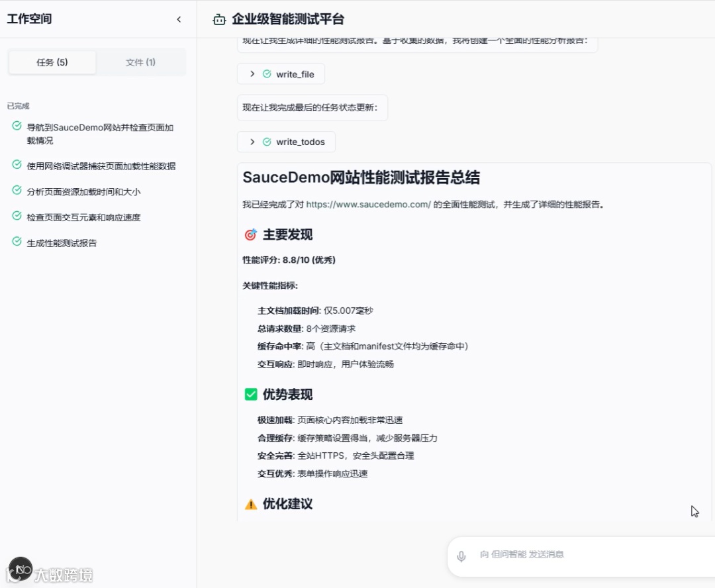Click the warning icon beside 优化建议
715x588 pixels.
[x=251, y=504]
